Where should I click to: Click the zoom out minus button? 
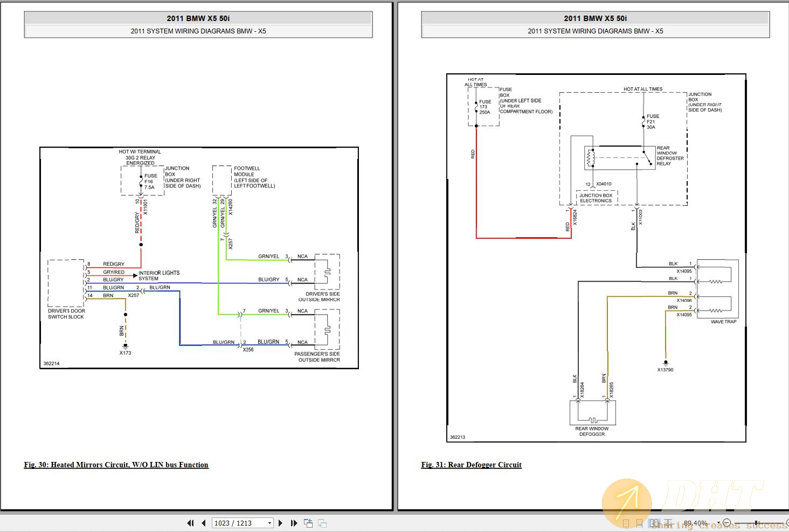click(x=726, y=523)
